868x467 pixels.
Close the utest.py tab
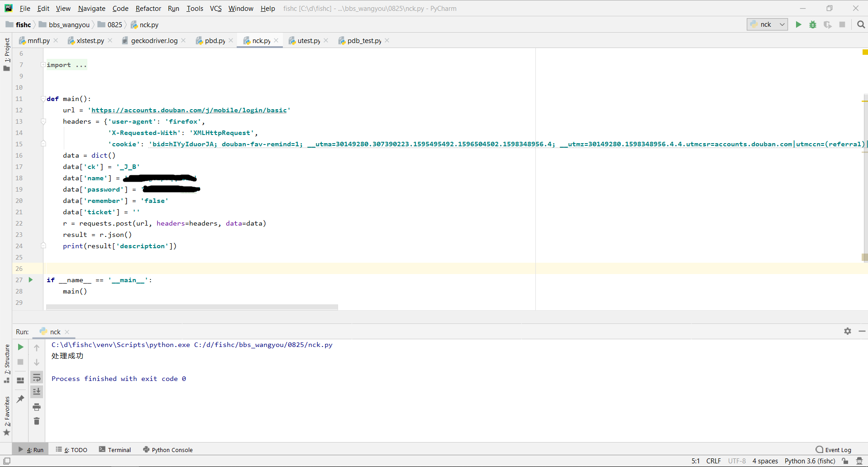(x=326, y=40)
